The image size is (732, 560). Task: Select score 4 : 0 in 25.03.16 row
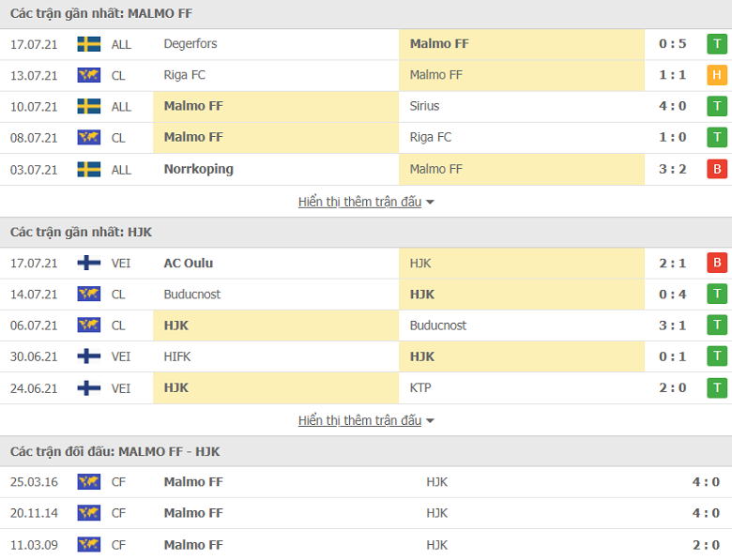(x=706, y=482)
